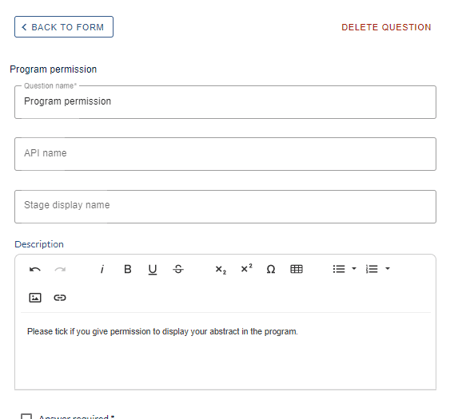Focus the API name field
The width and height of the screenshot is (450, 419).
(x=225, y=154)
